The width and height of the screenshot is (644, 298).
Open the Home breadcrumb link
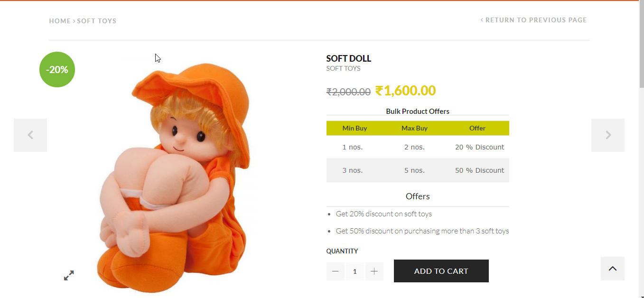pos(60,21)
